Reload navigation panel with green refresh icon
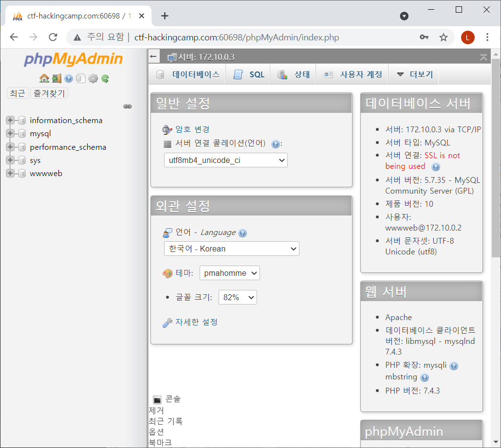The height and width of the screenshot is (448, 501). click(x=105, y=78)
